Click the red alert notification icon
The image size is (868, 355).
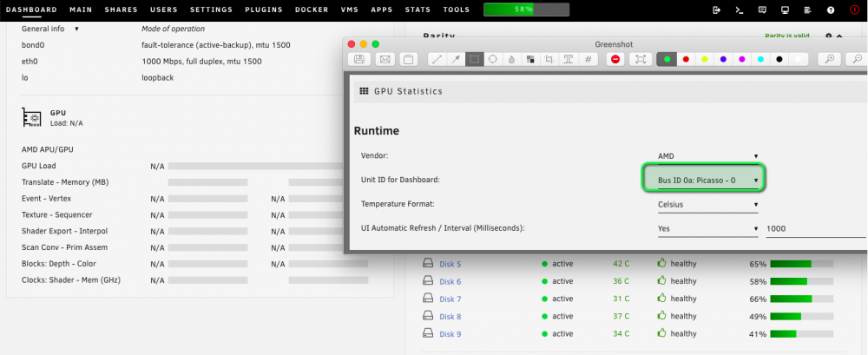coord(853,10)
